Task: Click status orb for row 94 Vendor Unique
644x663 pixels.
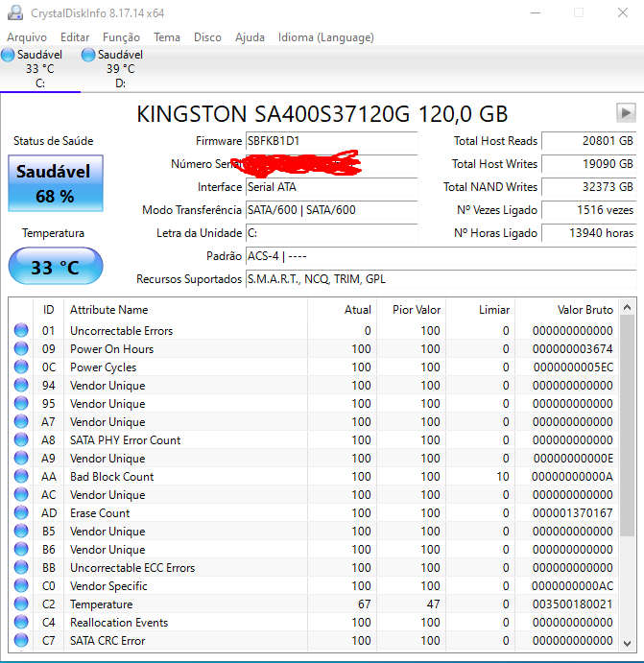Action: (x=21, y=385)
